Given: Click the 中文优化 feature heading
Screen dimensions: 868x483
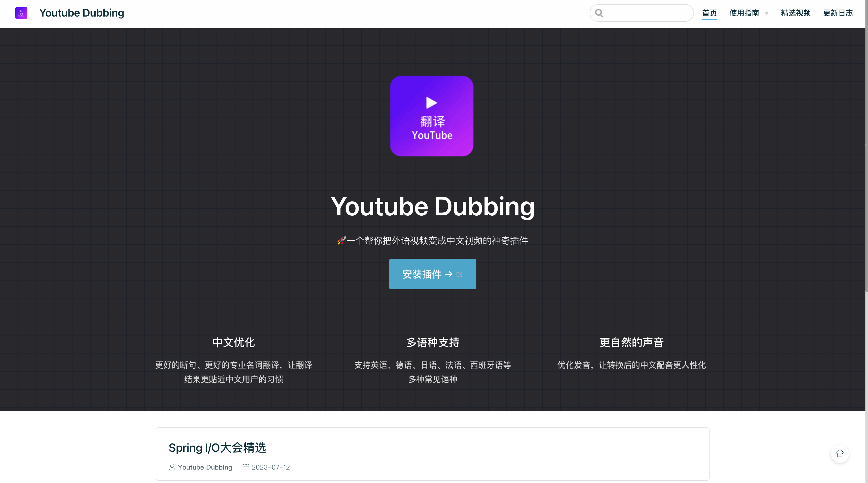Looking at the screenshot, I should pyautogui.click(x=233, y=342).
